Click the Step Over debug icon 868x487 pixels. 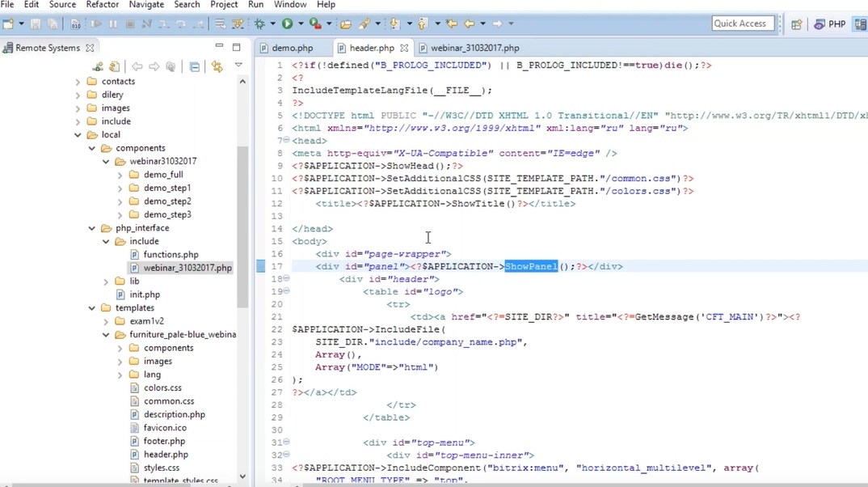pyautogui.click(x=181, y=23)
